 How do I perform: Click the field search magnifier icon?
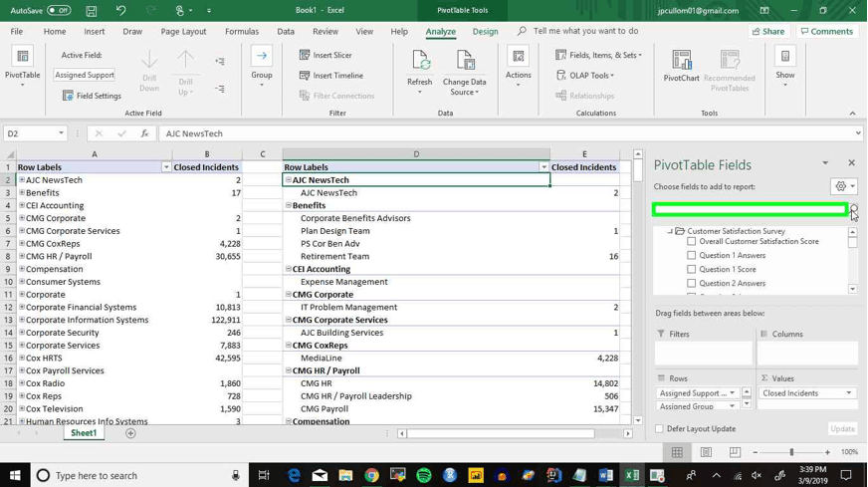(x=854, y=209)
